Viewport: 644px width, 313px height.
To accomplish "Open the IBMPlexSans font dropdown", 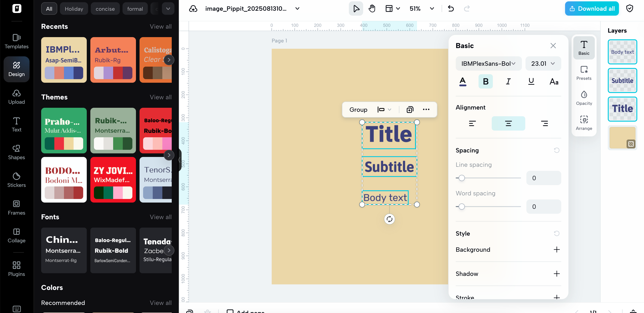I will [488, 63].
